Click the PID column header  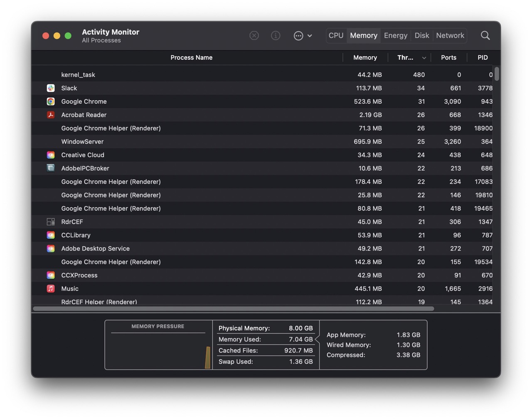pos(482,58)
